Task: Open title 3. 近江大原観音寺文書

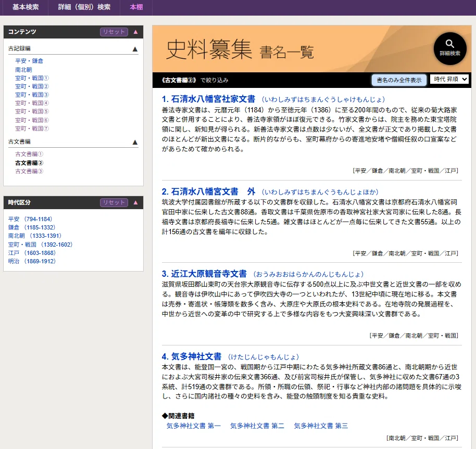Action: point(204,274)
